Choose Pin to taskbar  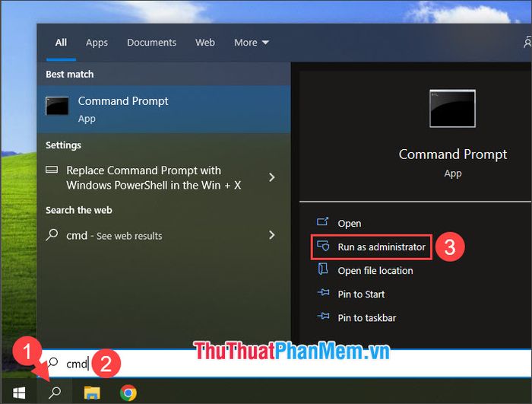(x=367, y=318)
